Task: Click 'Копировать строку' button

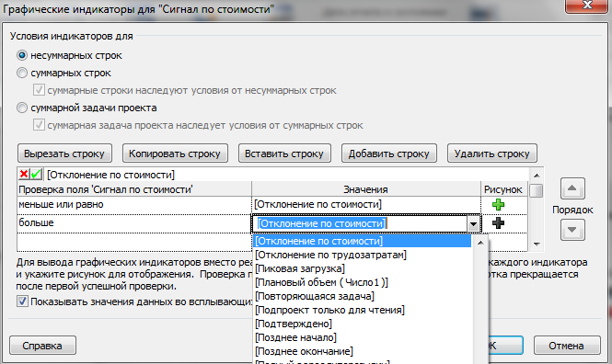Action: 175,154
